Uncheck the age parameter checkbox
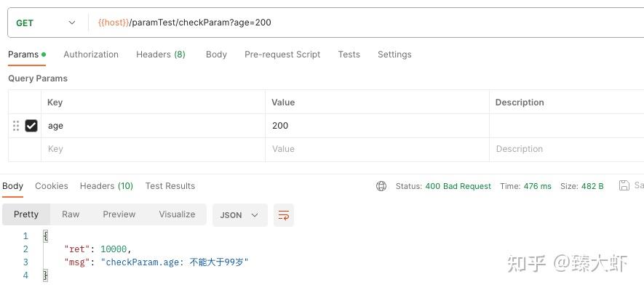Viewport: 644px width, 290px height. 31,126
